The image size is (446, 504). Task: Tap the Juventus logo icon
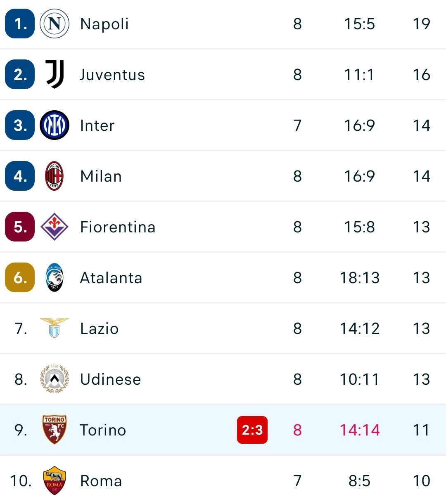click(55, 74)
